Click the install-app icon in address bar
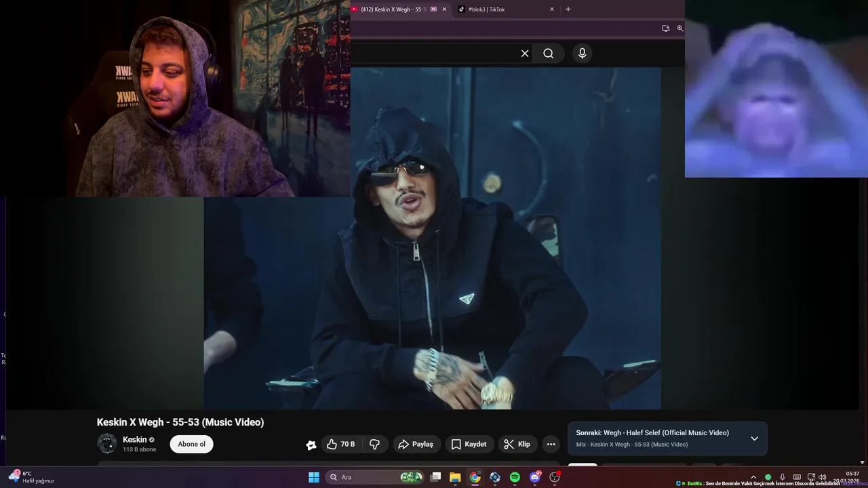This screenshot has height=488, width=868. pyautogui.click(x=666, y=28)
